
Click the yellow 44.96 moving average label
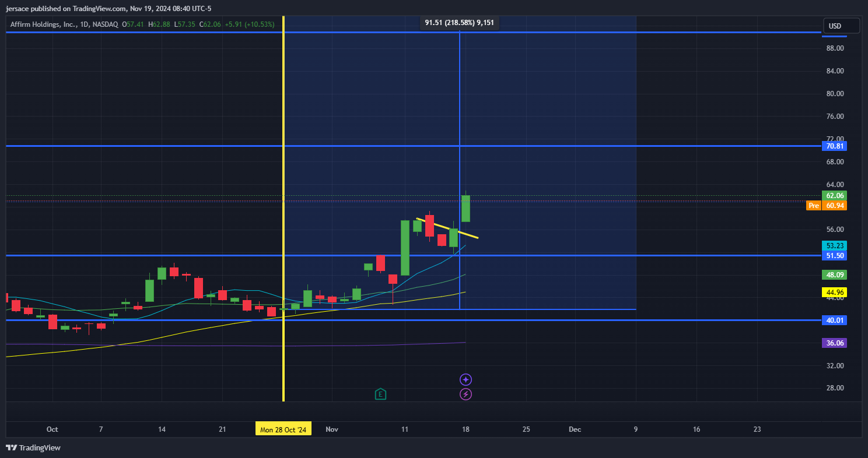click(x=835, y=292)
